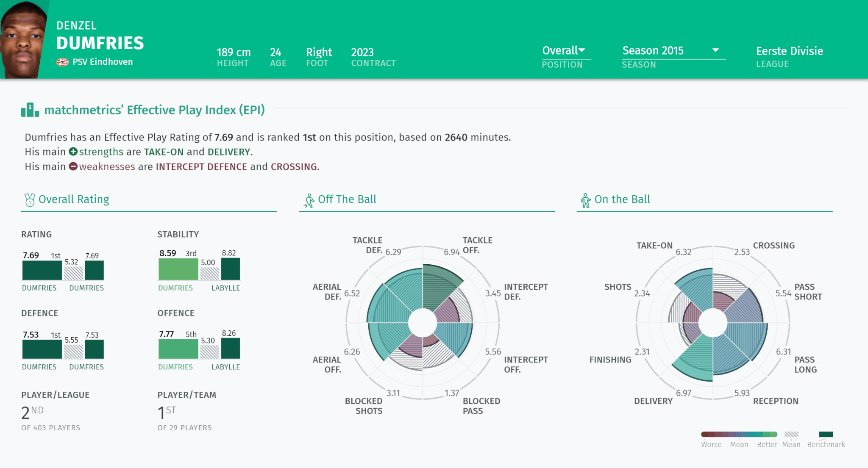Click the running player icon by Off The Ball

point(309,200)
